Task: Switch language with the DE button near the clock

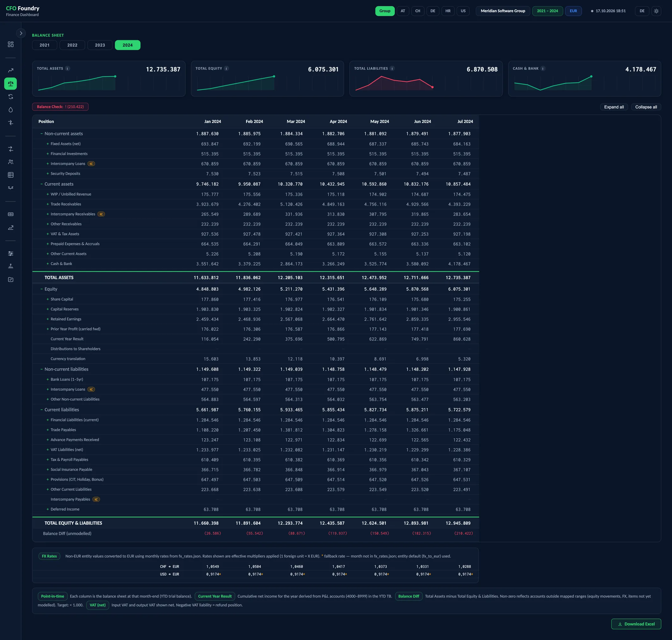Action: click(642, 11)
